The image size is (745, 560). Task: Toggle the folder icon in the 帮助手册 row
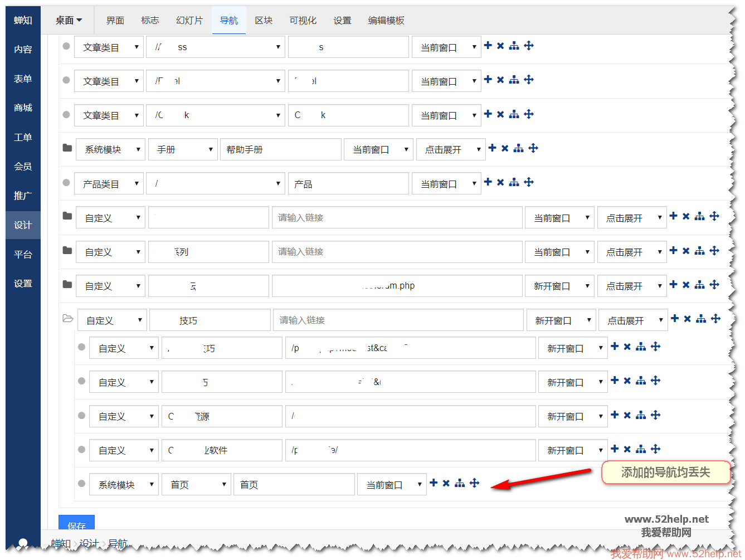[67, 148]
